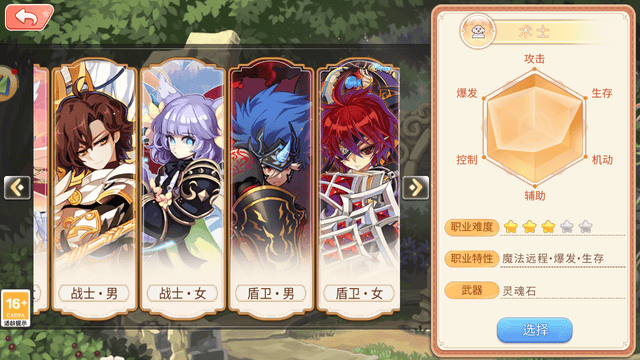Click the warlock class emblem icon
The width and height of the screenshot is (640, 360).
click(478, 31)
